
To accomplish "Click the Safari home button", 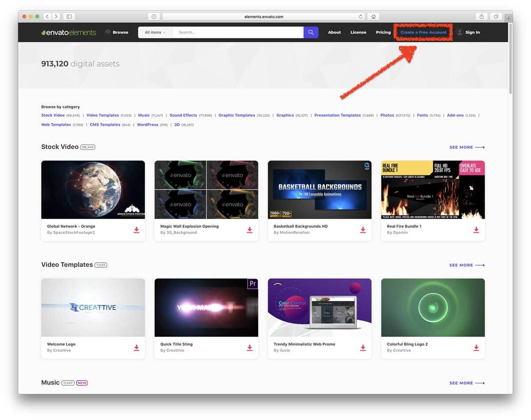I will [x=373, y=16].
